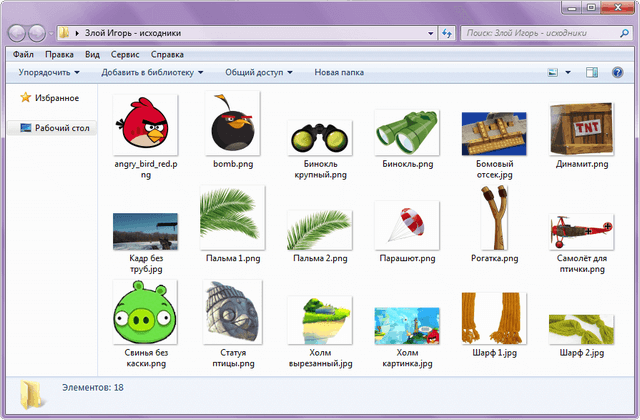Toggle the preview pane button
The height and width of the screenshot is (420, 640).
tap(591, 72)
